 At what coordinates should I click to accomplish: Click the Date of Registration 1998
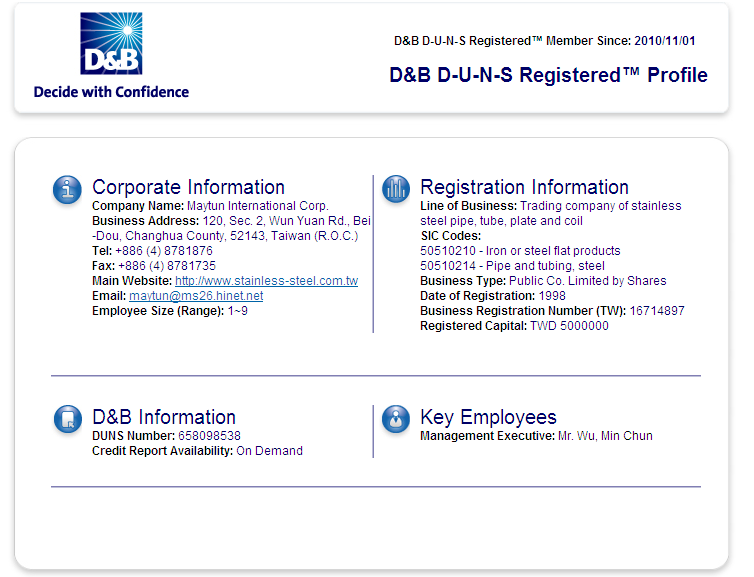(x=552, y=296)
